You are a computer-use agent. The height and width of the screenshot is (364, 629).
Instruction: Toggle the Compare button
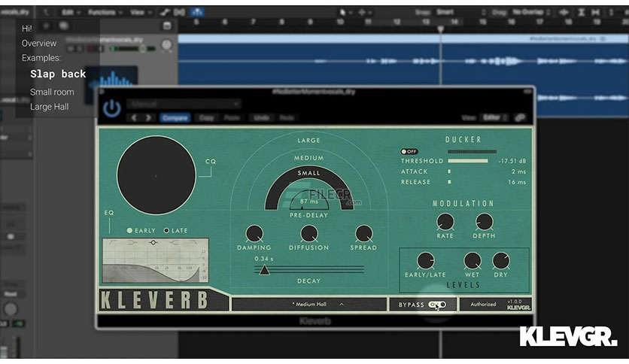(175, 117)
